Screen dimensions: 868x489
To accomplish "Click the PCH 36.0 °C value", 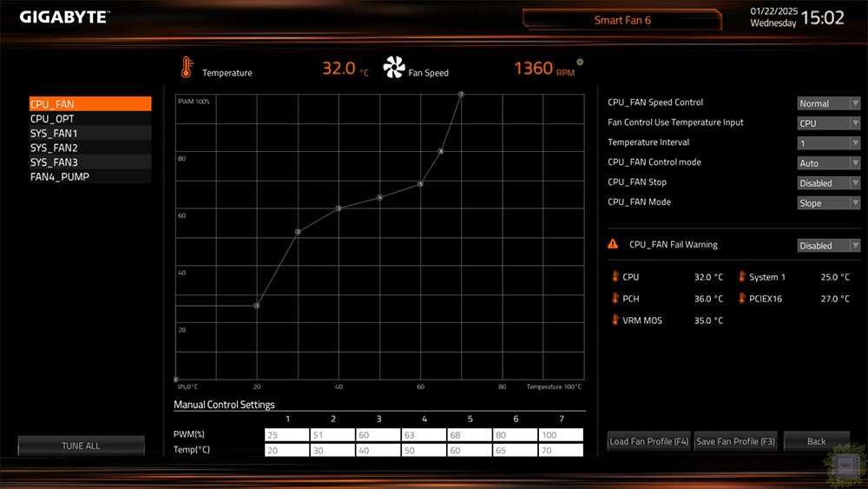I will (708, 299).
